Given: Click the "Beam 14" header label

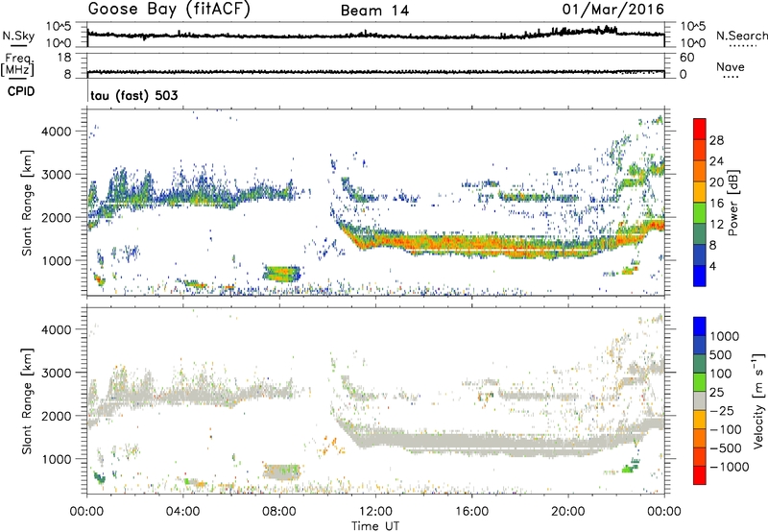Looking at the screenshot, I should coord(374,11).
